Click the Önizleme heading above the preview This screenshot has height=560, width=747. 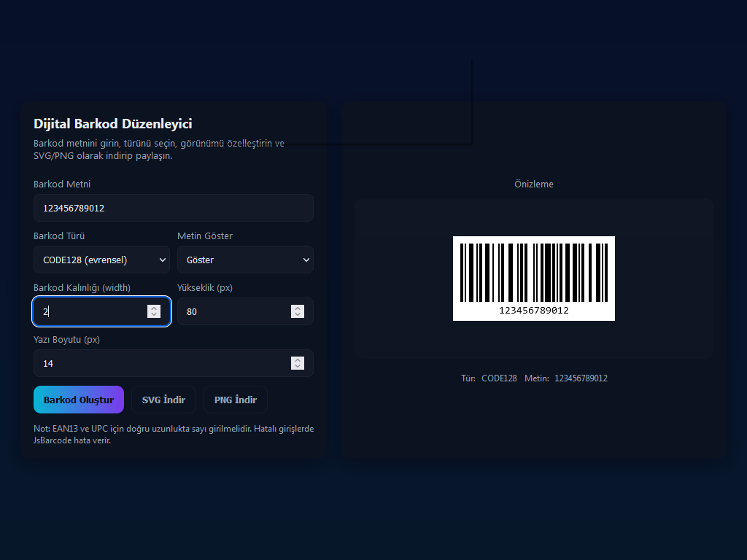coord(533,184)
